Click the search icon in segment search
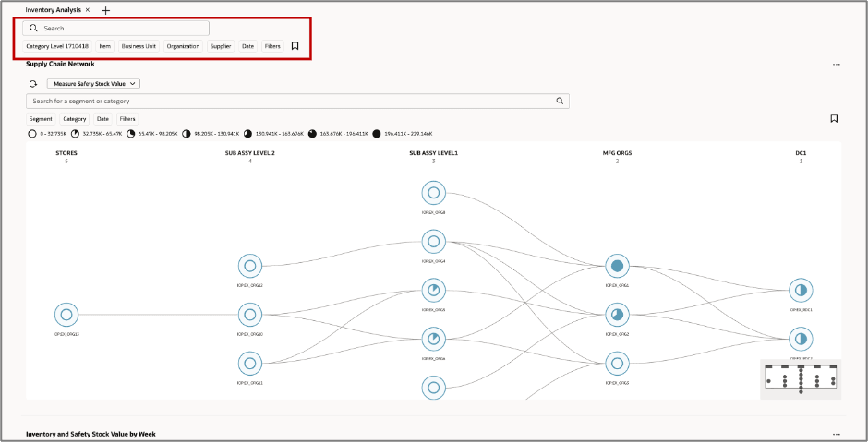This screenshot has width=868, height=443. (560, 102)
